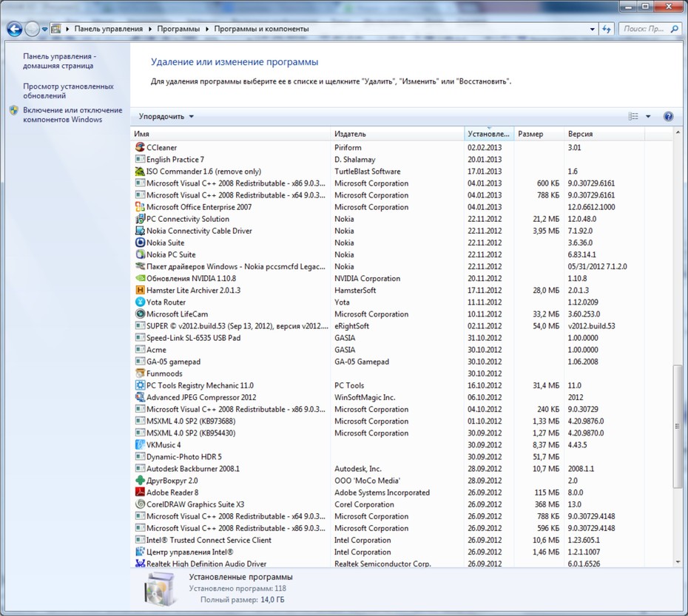Image resolution: width=688 pixels, height=616 pixels.
Task: Select the PC Tools Registry Mechanic icon
Action: (140, 385)
